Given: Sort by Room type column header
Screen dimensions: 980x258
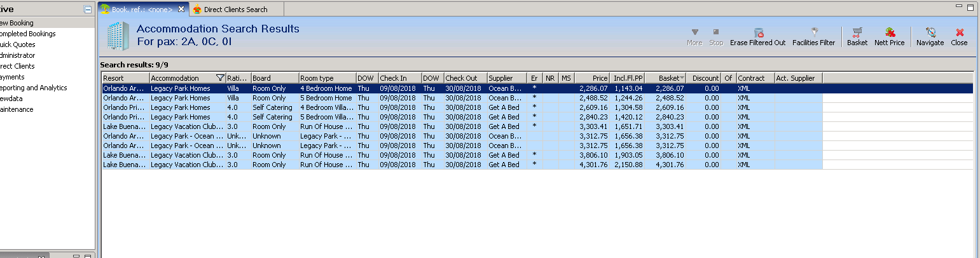Looking at the screenshot, I should (x=328, y=78).
